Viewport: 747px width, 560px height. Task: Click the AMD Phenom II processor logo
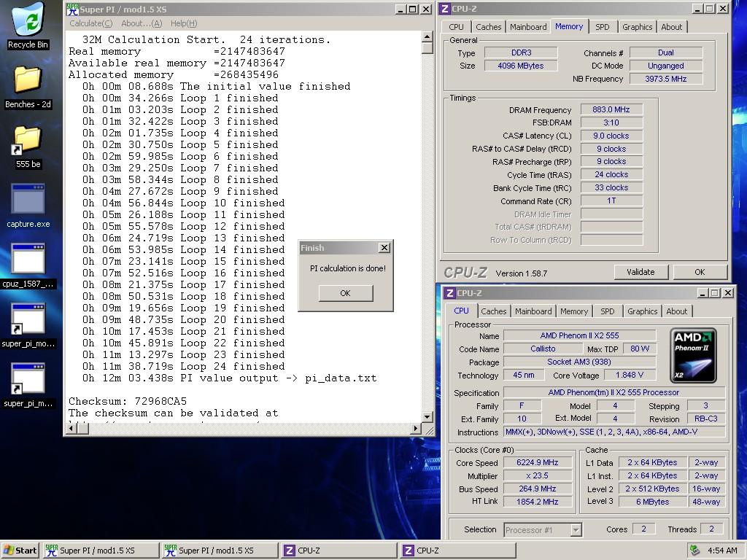[693, 355]
